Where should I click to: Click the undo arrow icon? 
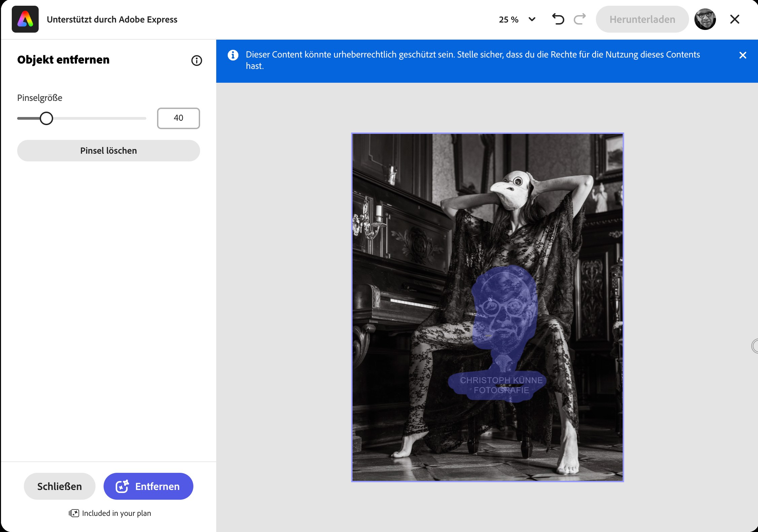click(558, 19)
